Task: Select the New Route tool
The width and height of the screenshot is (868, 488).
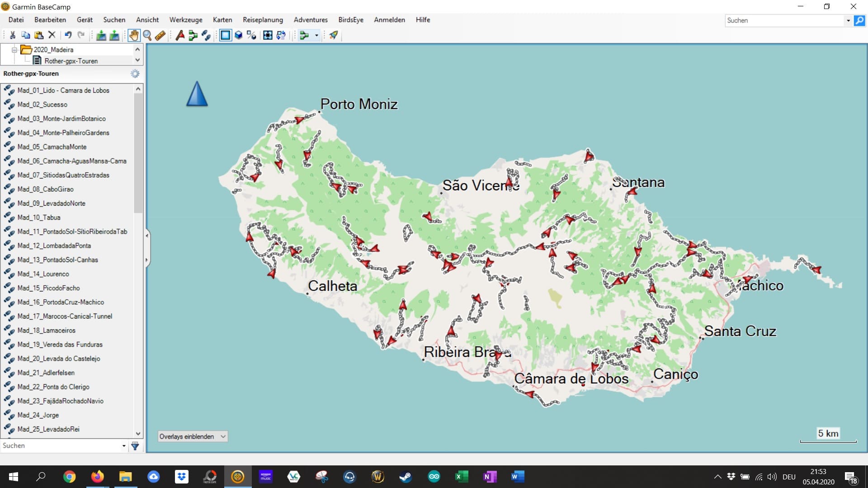Action: (x=193, y=35)
